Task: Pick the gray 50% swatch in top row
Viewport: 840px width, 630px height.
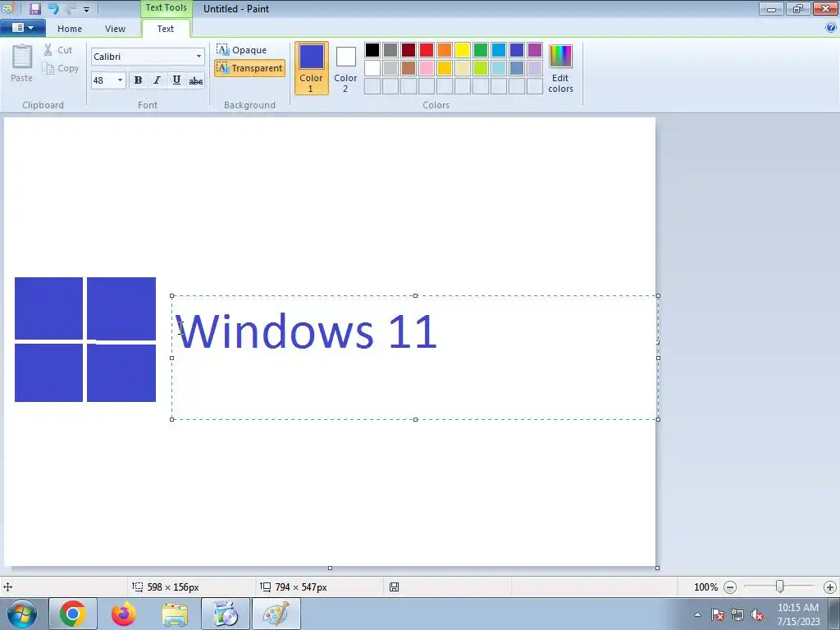Action: pos(390,50)
